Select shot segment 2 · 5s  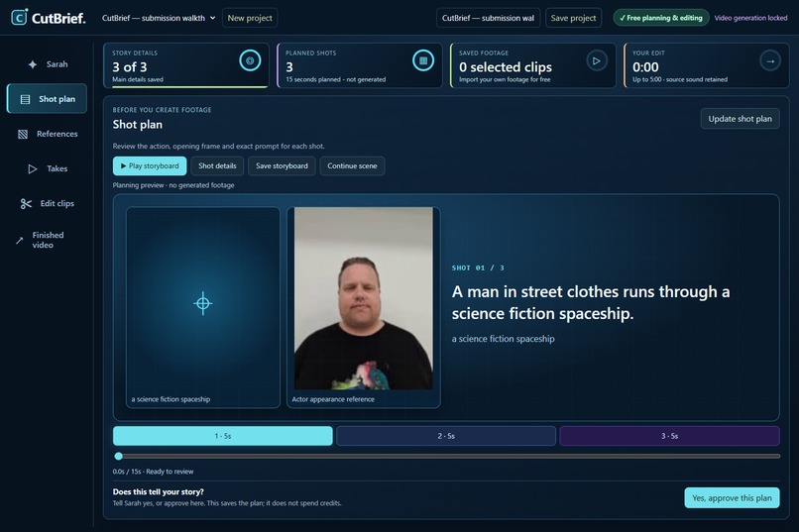(446, 436)
